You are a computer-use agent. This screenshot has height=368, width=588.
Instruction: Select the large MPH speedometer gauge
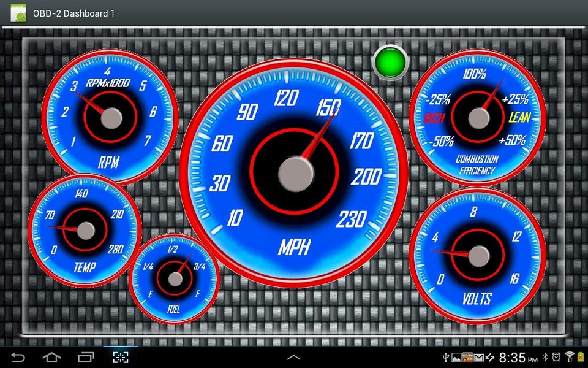tap(294, 173)
